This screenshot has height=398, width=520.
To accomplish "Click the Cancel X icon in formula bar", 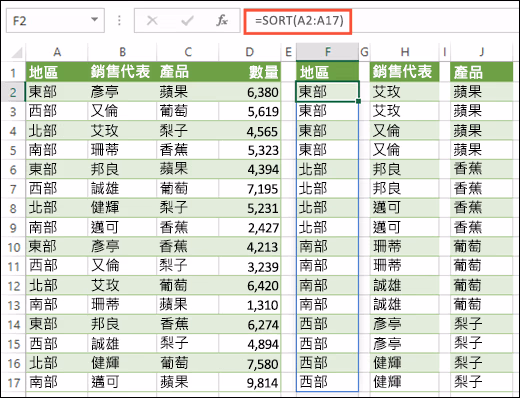I will [x=152, y=21].
